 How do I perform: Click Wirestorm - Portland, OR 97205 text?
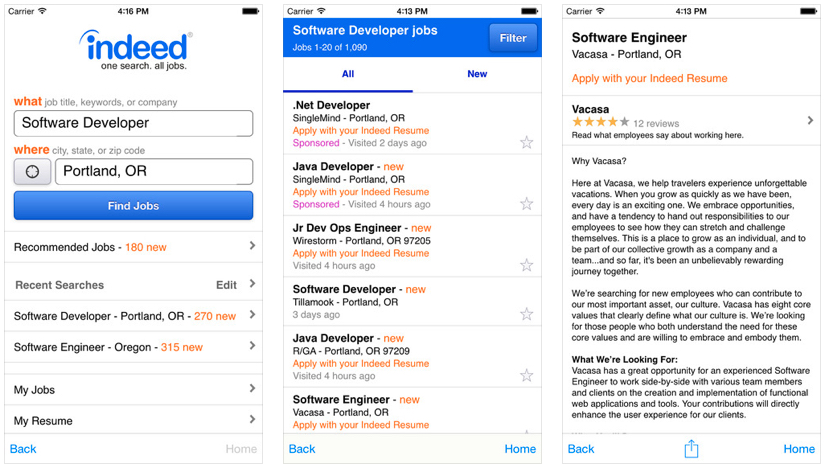coord(361,241)
